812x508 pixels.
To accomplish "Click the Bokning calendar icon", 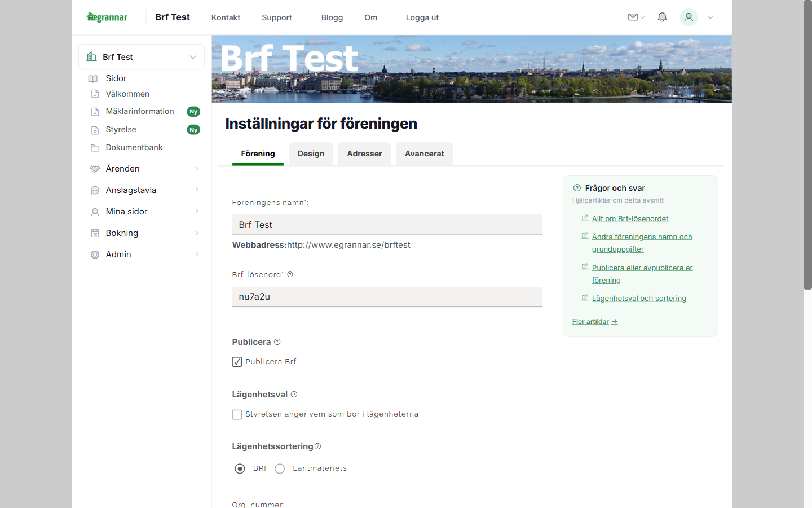I will (94, 233).
